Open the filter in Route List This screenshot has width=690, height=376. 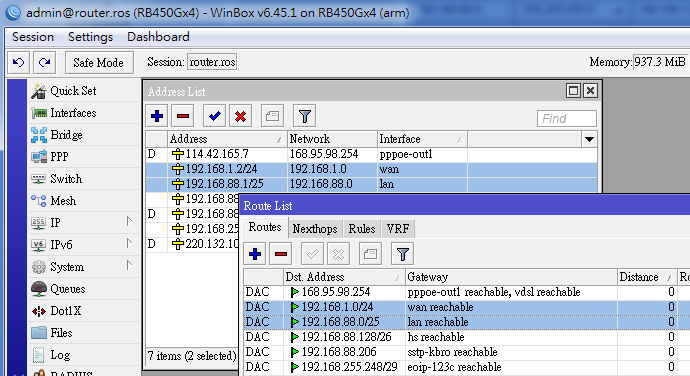[x=403, y=254]
